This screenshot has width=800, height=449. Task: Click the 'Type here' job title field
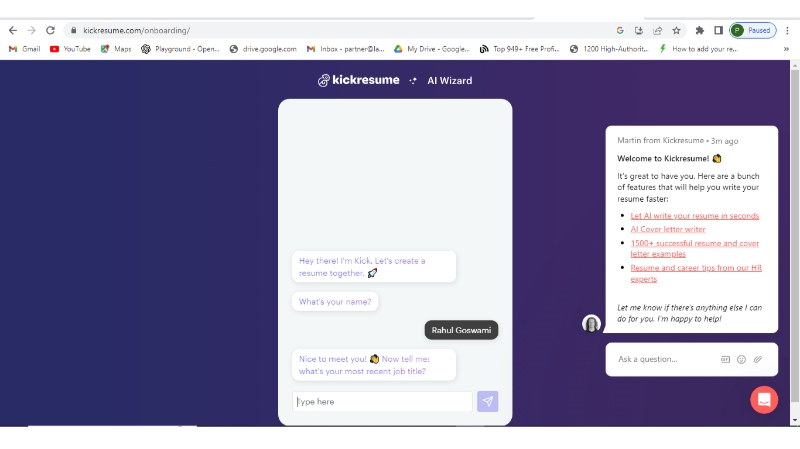tap(382, 401)
